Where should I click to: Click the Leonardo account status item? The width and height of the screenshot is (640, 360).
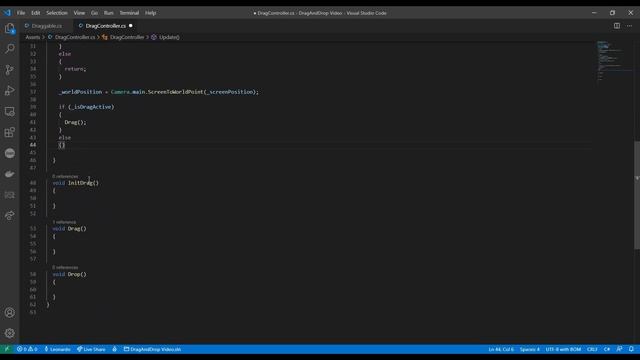coord(57,349)
